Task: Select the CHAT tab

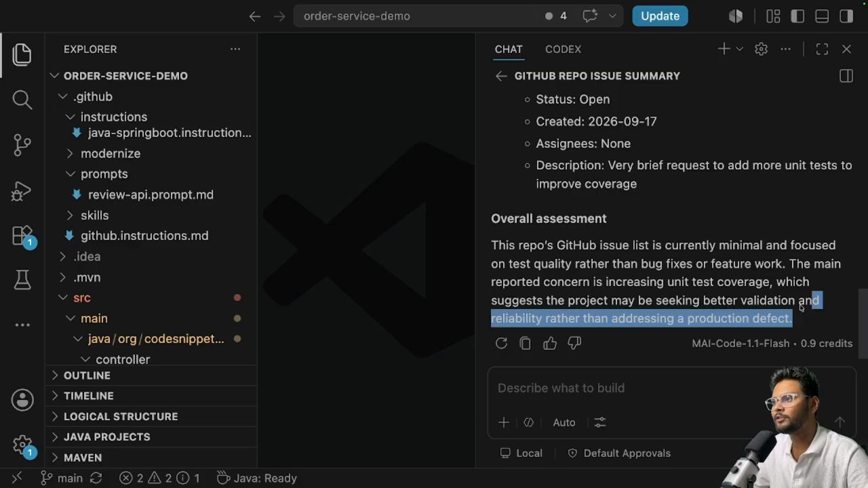Action: click(x=509, y=49)
